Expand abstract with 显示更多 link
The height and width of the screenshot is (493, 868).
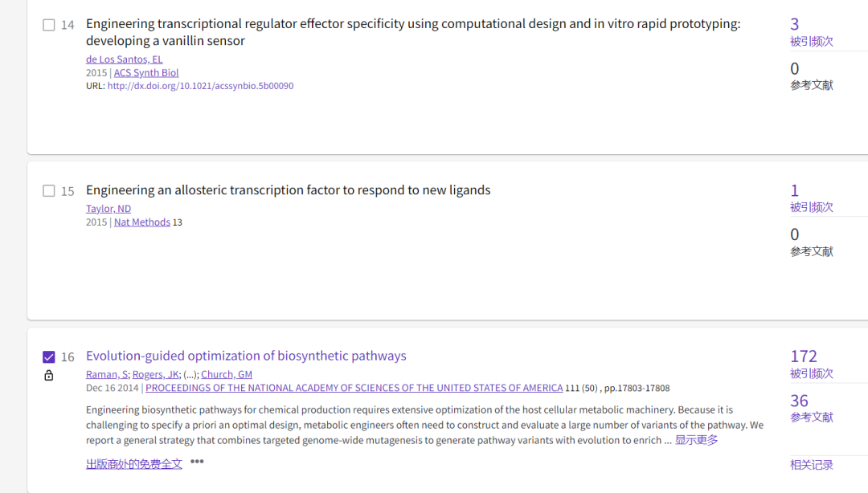point(696,440)
